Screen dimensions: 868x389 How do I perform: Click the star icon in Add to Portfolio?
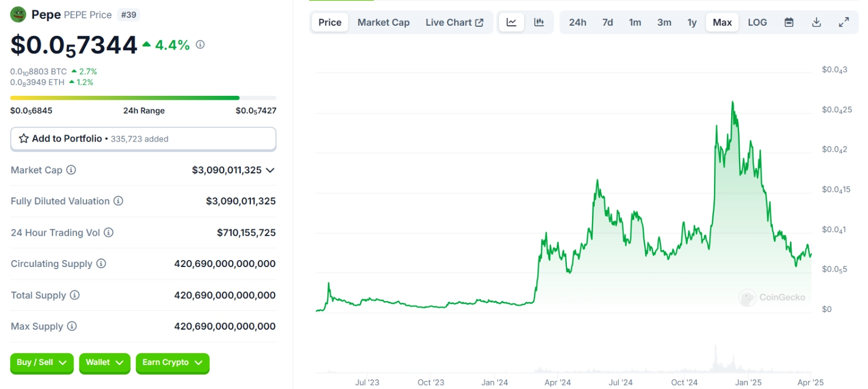click(24, 139)
